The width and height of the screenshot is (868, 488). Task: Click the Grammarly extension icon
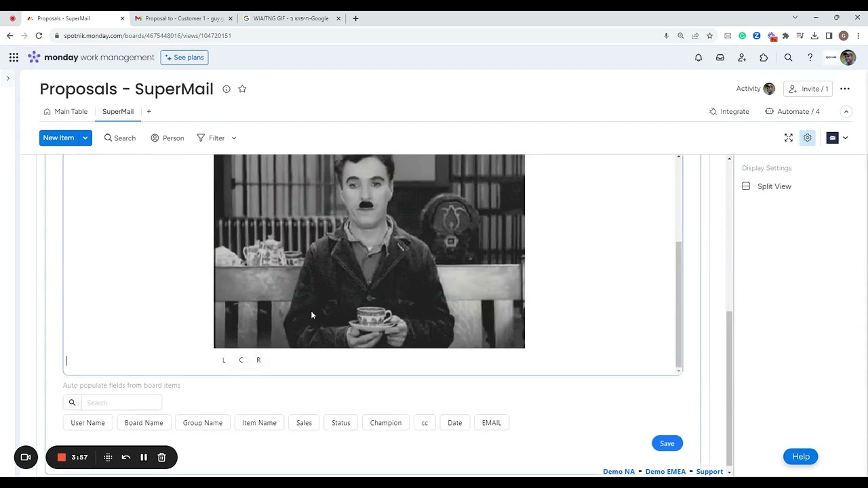coord(743,36)
